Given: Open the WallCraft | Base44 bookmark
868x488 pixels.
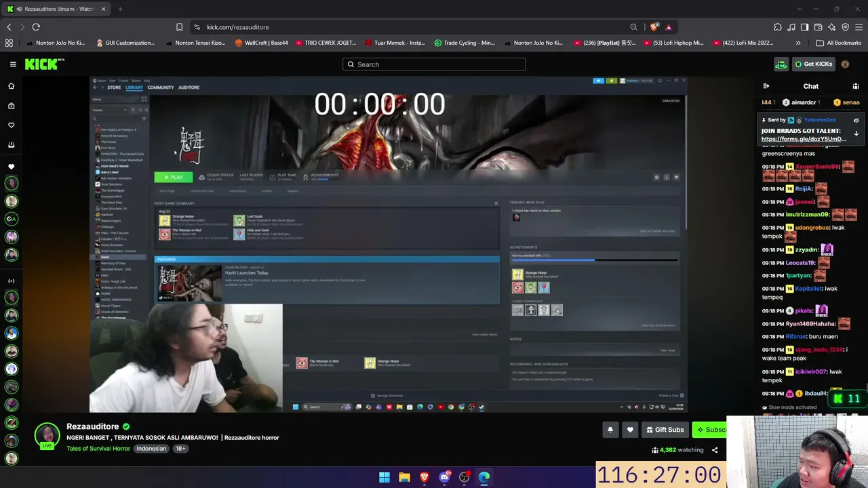Looking at the screenshot, I should 261,43.
